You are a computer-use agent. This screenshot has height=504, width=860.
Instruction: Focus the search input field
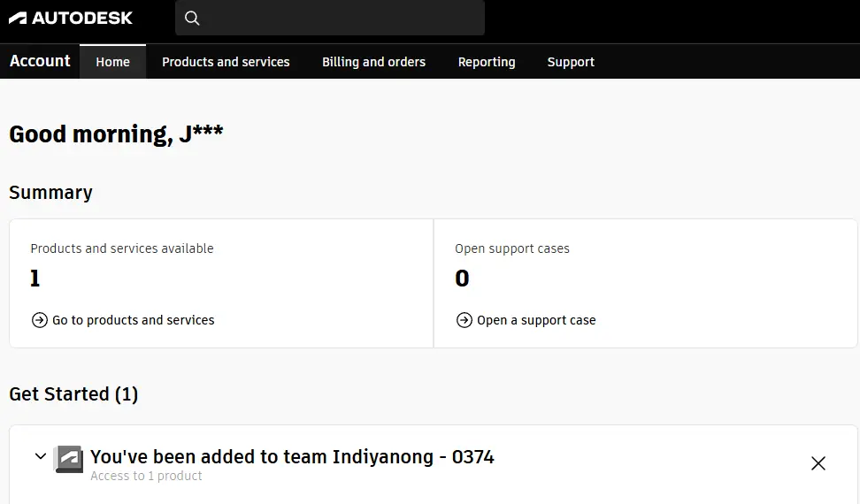coord(330,18)
